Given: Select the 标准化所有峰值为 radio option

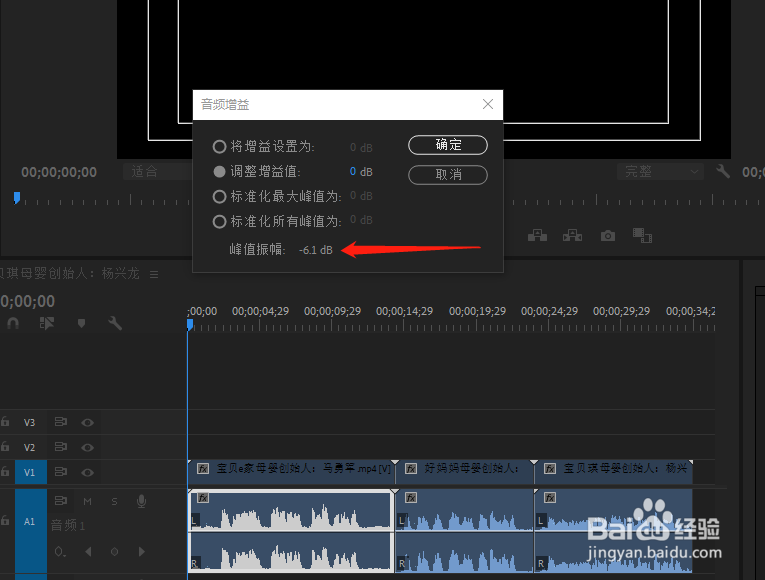Looking at the screenshot, I should tap(220, 221).
